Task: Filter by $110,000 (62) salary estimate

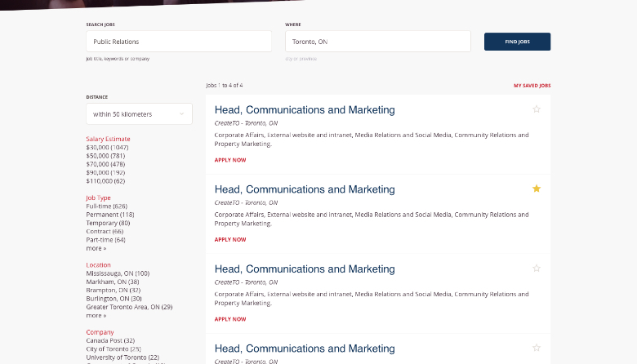Action: click(105, 181)
